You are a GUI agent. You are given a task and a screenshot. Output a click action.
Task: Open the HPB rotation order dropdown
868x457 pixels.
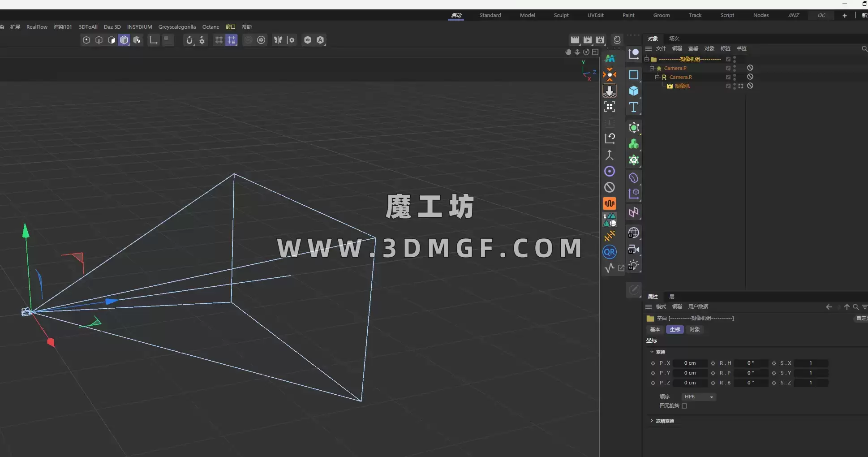pyautogui.click(x=699, y=397)
